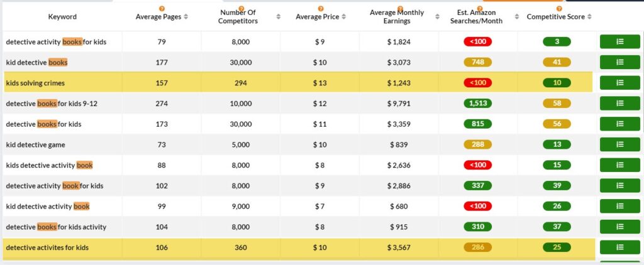Click the Keyword column header
644x265 pixels.
click(62, 17)
